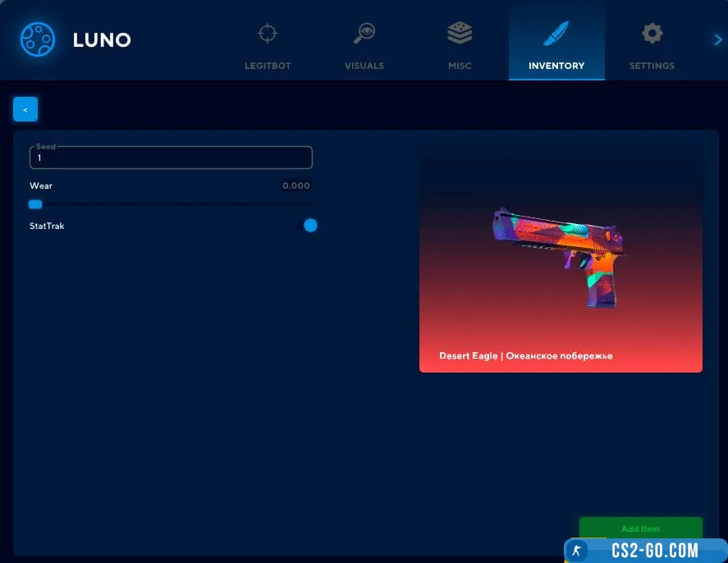
Task: Open the VISUALS tab label
Action: pos(364,66)
